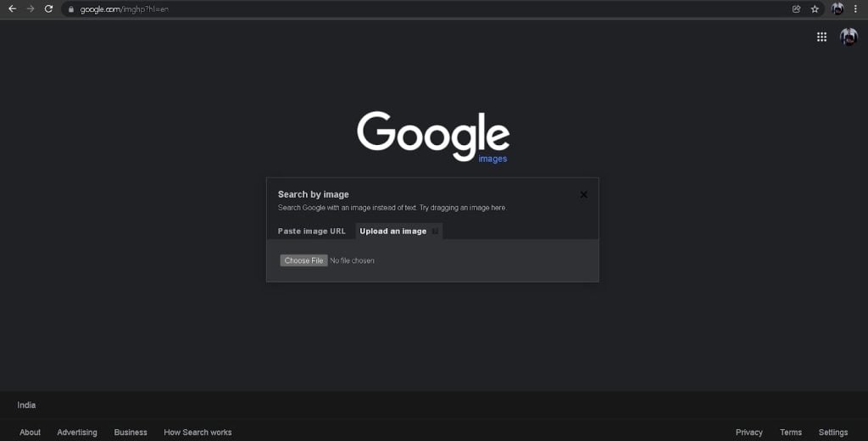The height and width of the screenshot is (441, 868).
Task: Open the Chrome profile avatar in the toolbar
Action: coord(837,8)
